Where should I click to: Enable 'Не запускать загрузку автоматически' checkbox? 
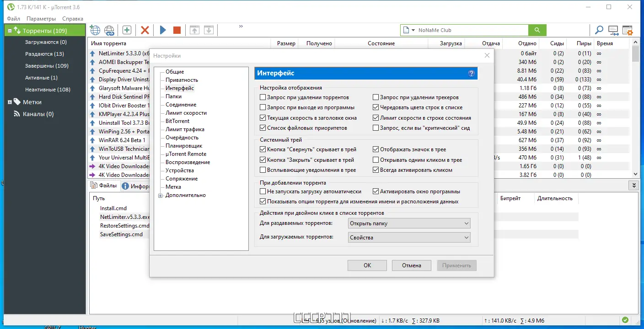263,191
